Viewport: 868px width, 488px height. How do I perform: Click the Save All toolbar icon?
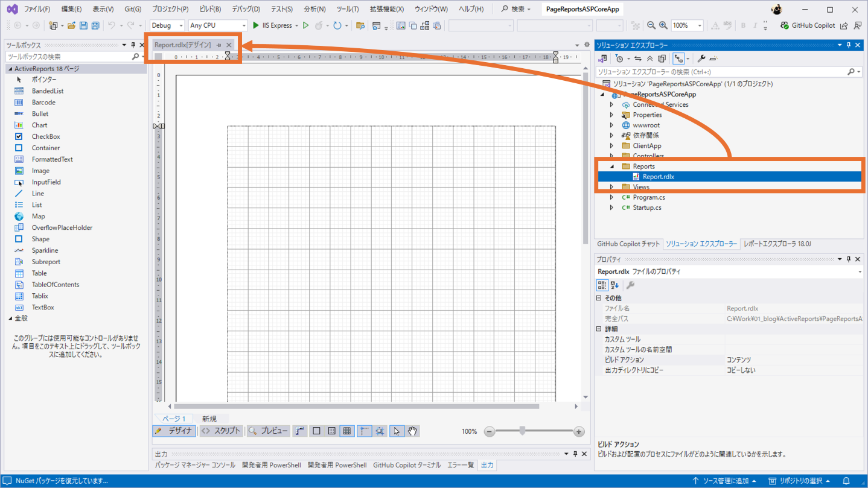click(95, 25)
